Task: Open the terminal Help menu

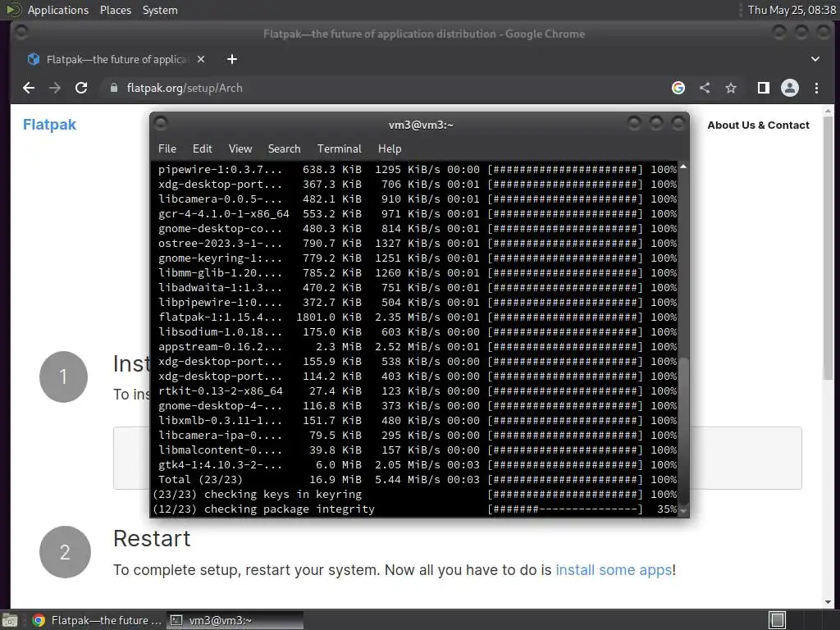Action: point(390,148)
